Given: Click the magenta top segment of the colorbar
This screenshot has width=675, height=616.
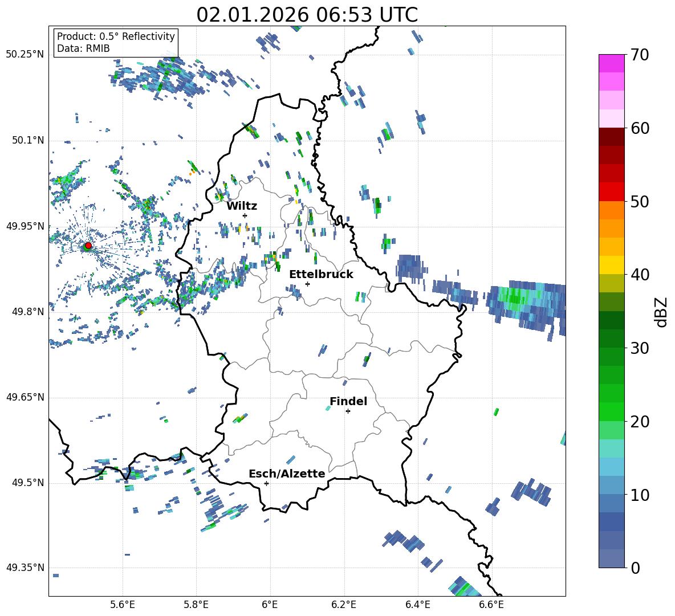Looking at the screenshot, I should pos(611,63).
